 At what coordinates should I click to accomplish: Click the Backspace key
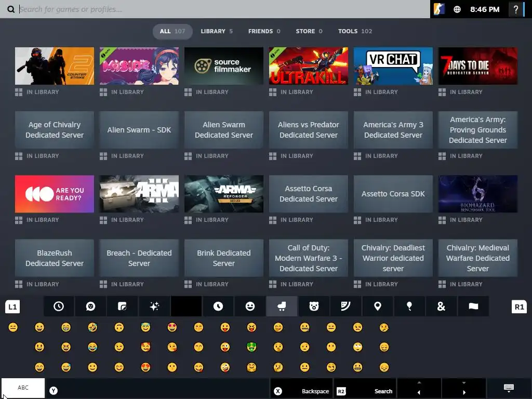coord(302,389)
